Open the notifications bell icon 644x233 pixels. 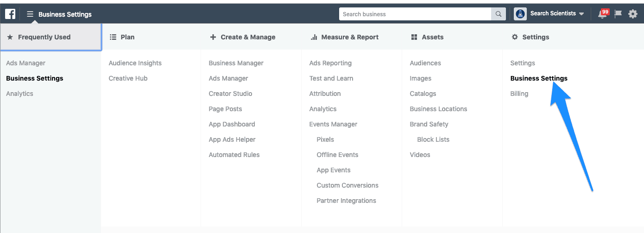pos(602,14)
